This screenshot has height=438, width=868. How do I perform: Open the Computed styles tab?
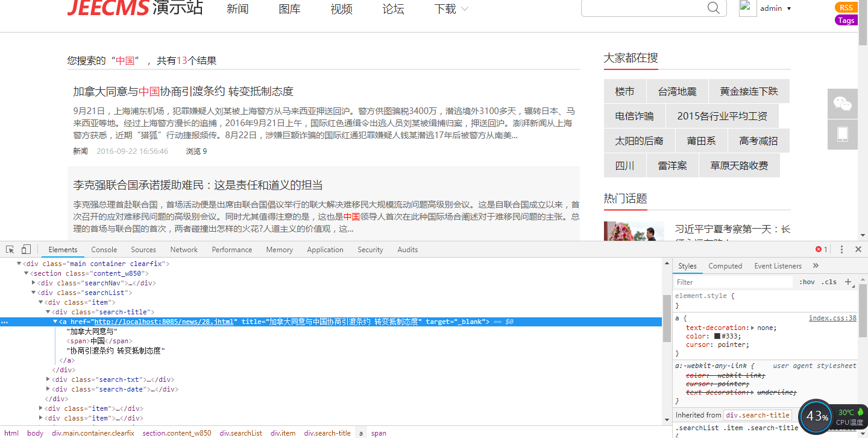click(725, 266)
